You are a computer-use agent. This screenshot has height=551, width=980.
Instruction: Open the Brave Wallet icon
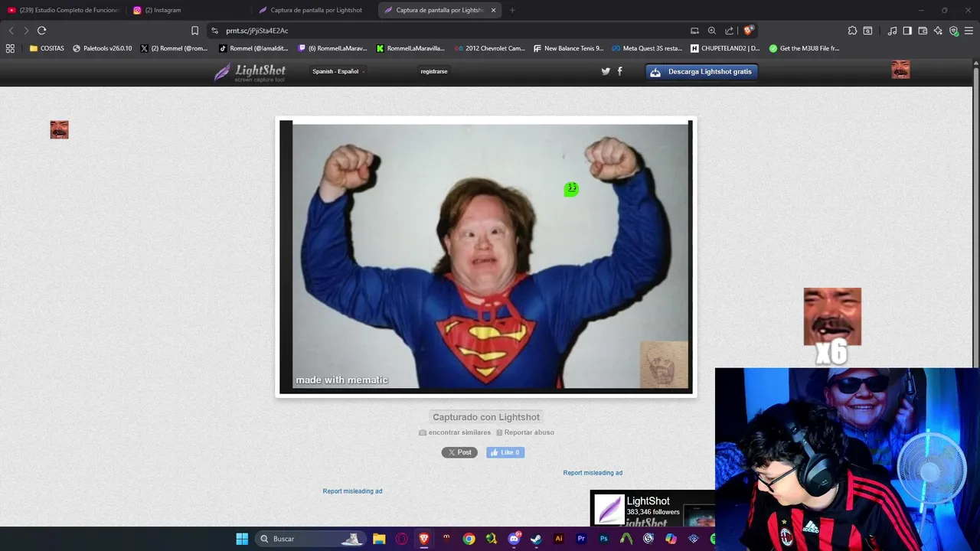pyautogui.click(x=923, y=31)
